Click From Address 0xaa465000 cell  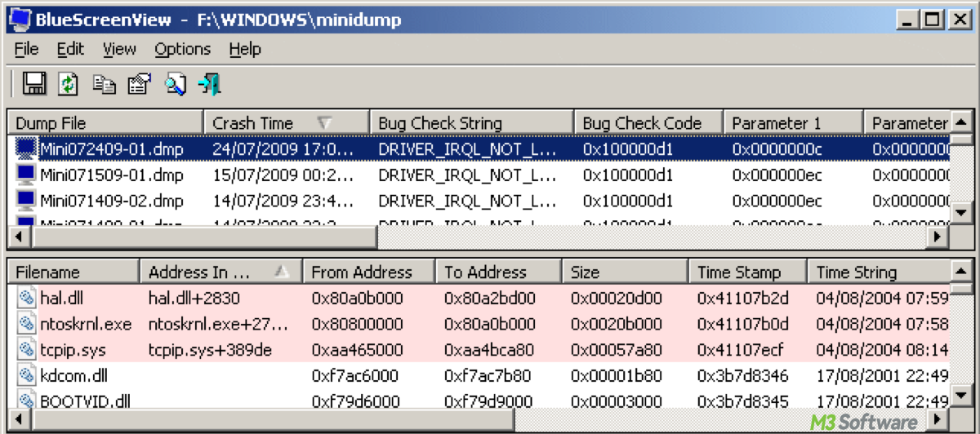pyautogui.click(x=357, y=350)
